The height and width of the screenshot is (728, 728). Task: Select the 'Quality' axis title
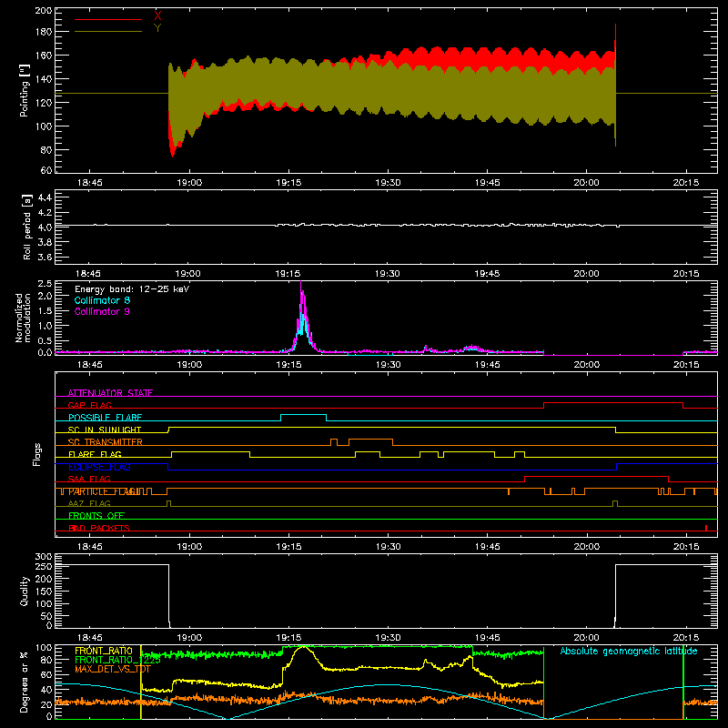click(25, 591)
